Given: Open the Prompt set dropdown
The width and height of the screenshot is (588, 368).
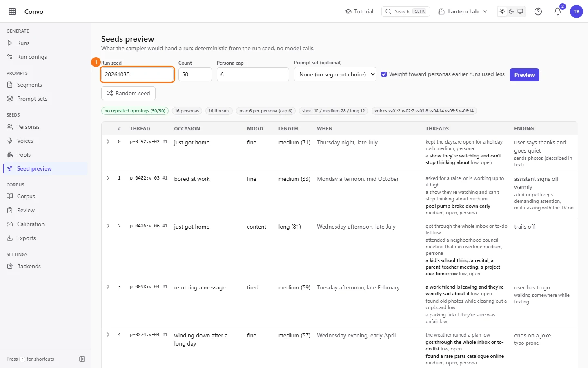Looking at the screenshot, I should (335, 74).
